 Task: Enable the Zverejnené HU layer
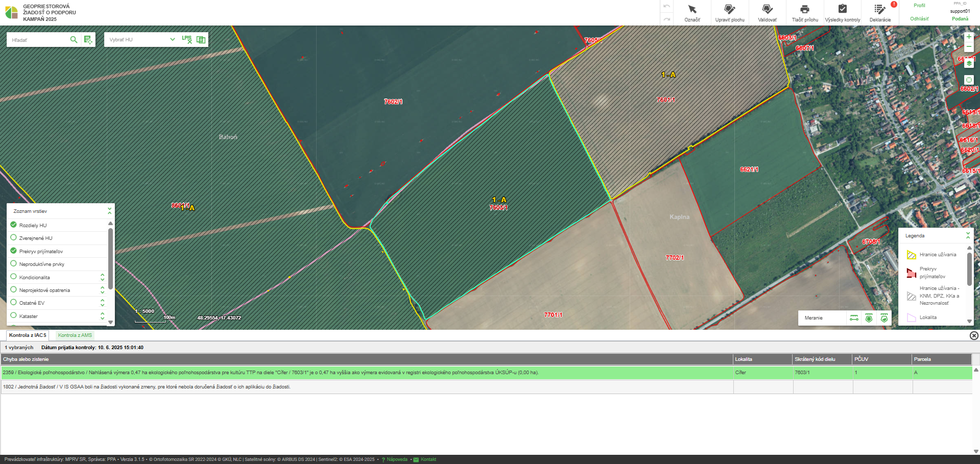(x=14, y=237)
